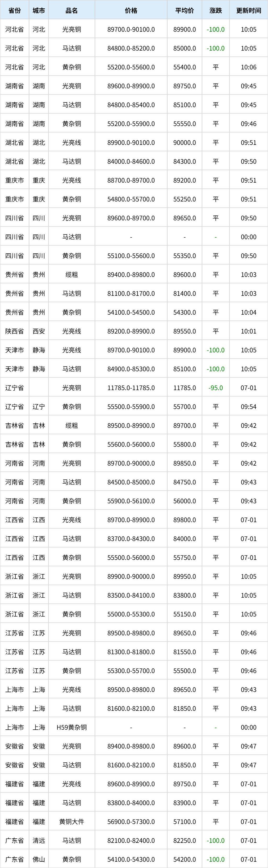Select the product name H59黄杂铜

tap(72, 728)
